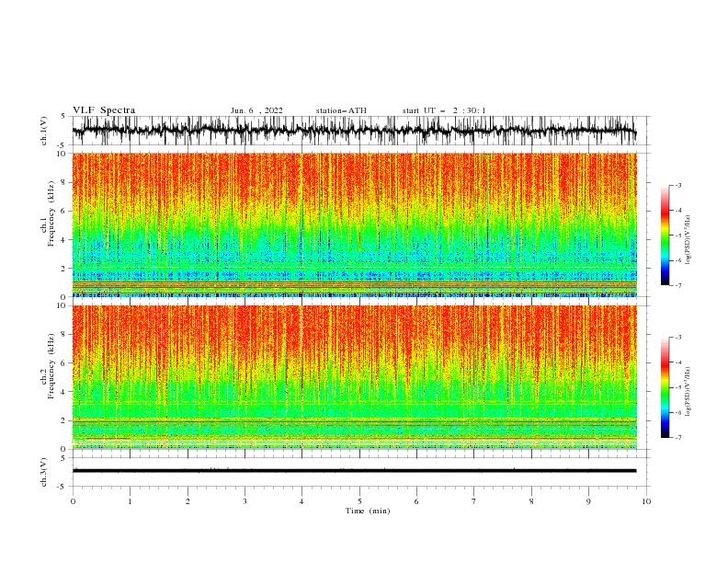Click the "-3" tick on ch.1 colorbar
Image resolution: width=728 pixels, height=563 pixels.
point(678,185)
